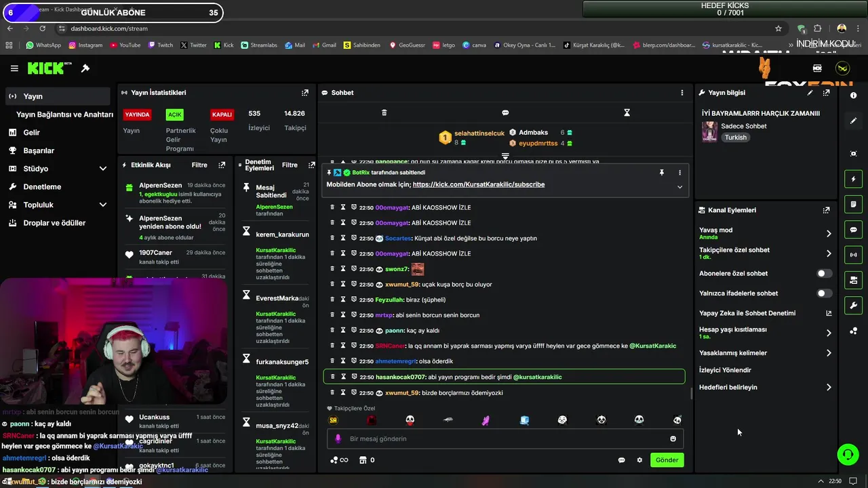The image size is (868, 488).
Task: Click Filtre in Etkinlik Akışı panel
Action: [199, 165]
